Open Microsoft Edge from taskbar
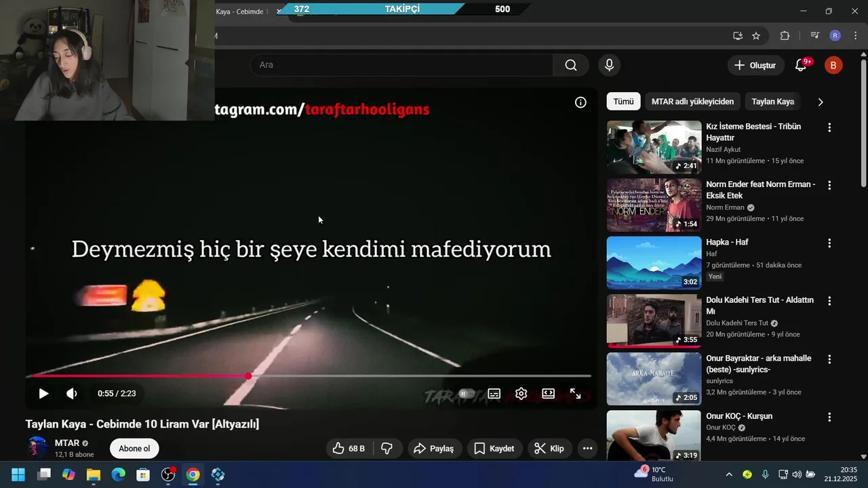 [x=118, y=474]
